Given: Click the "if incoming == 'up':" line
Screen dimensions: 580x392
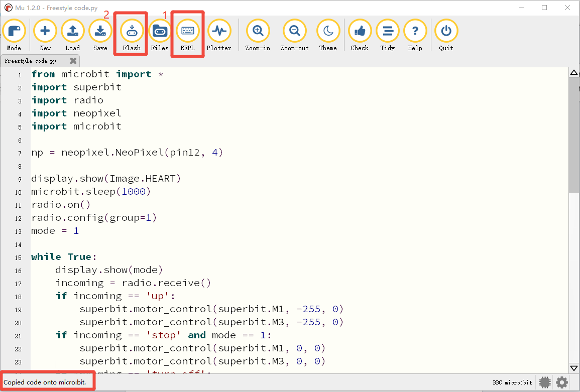Looking at the screenshot, I should [115, 296].
